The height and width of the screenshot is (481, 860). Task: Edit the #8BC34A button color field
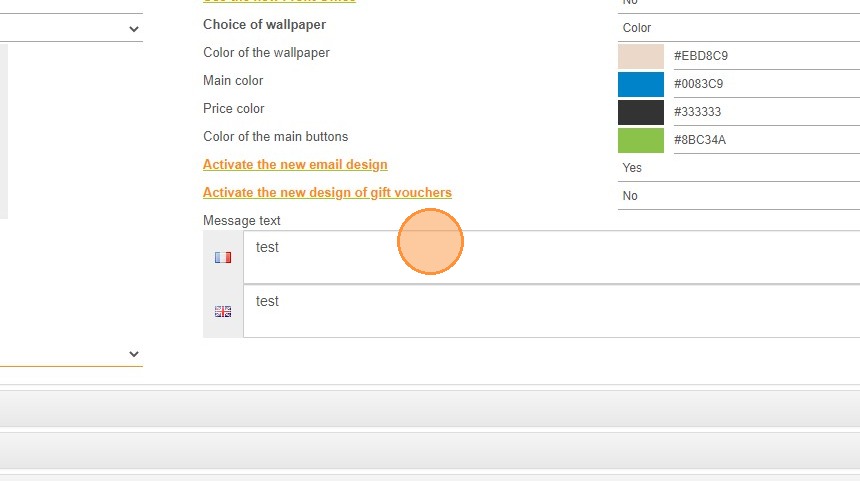[767, 140]
